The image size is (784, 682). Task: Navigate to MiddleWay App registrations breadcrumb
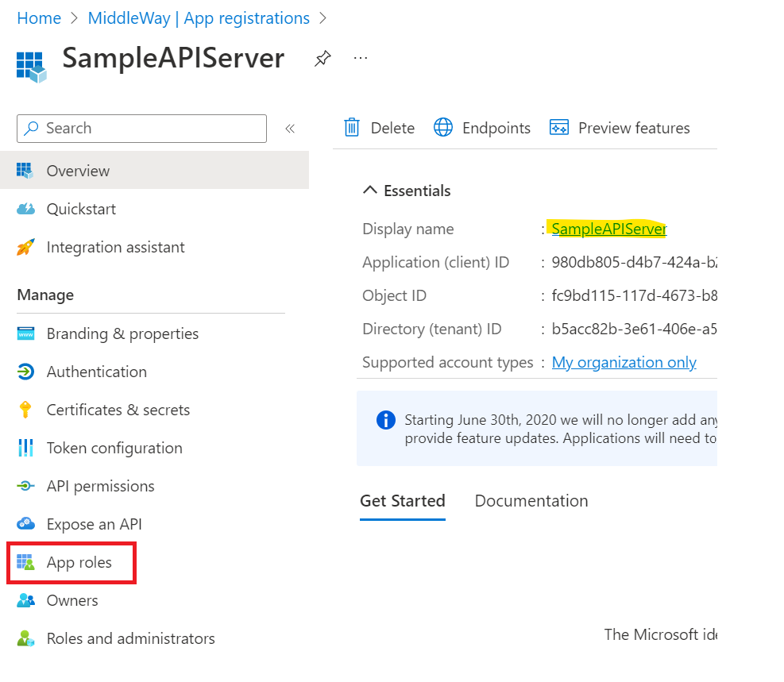[x=199, y=18]
